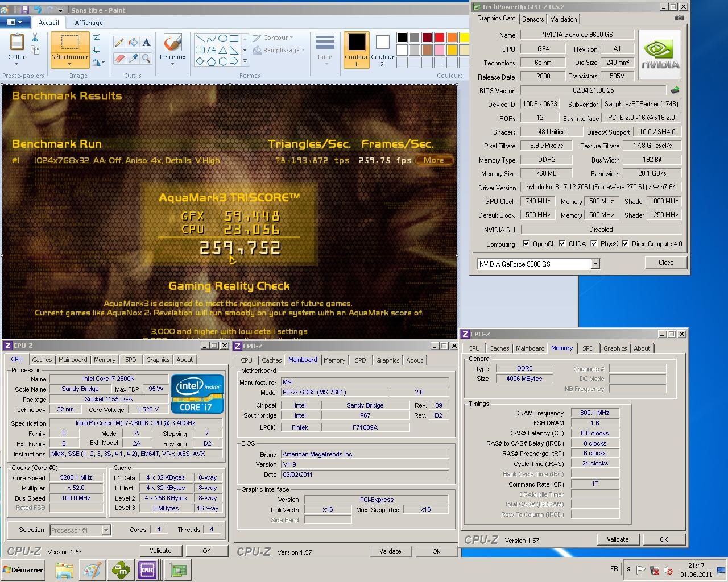This screenshot has width=728, height=582.
Task: Click the Save icon in Paint title bar
Action: pyautogui.click(x=24, y=10)
